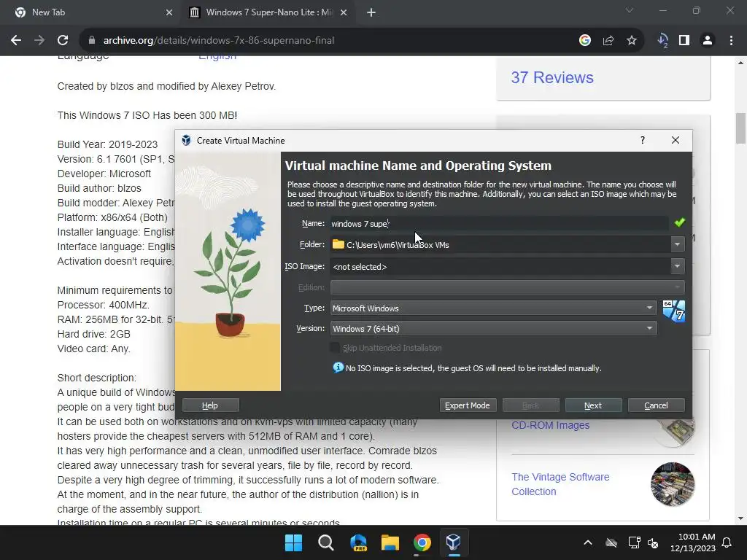The width and height of the screenshot is (747, 560).
Task: Open The Vintage Software Collection link
Action: (x=560, y=484)
